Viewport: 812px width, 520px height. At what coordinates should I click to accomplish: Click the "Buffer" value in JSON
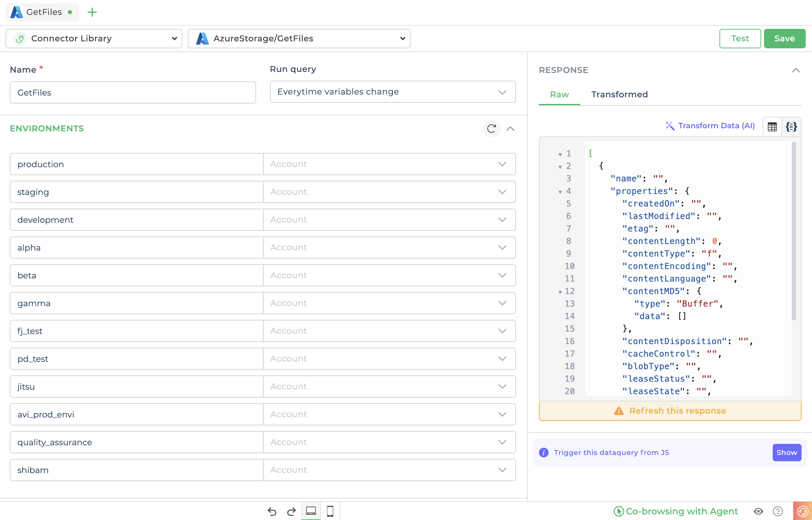(697, 304)
